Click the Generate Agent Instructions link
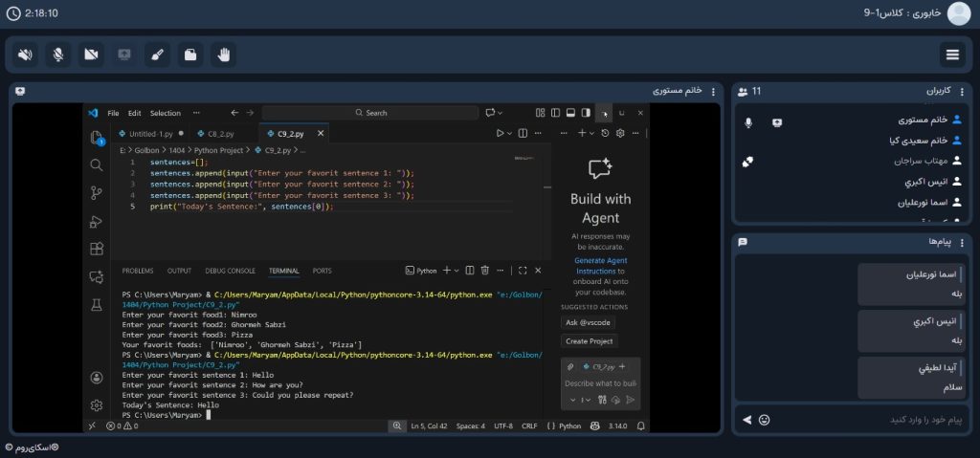This screenshot has height=458, width=980. (x=601, y=265)
